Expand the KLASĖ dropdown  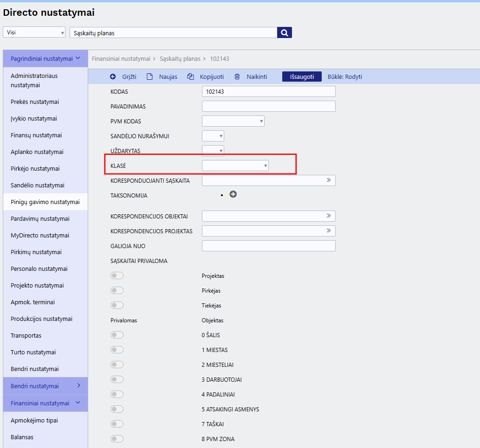[235, 166]
